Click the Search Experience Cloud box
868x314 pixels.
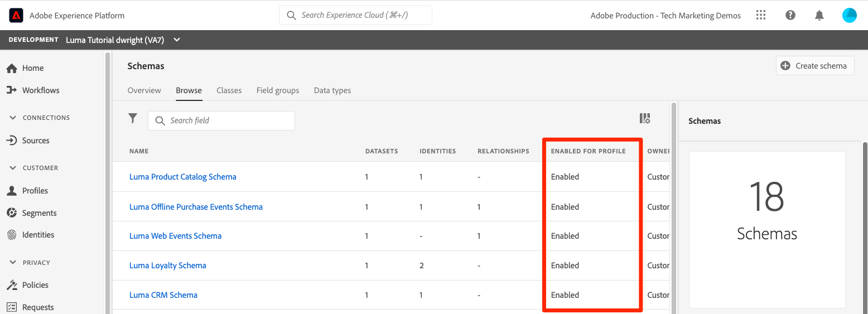[x=355, y=16]
